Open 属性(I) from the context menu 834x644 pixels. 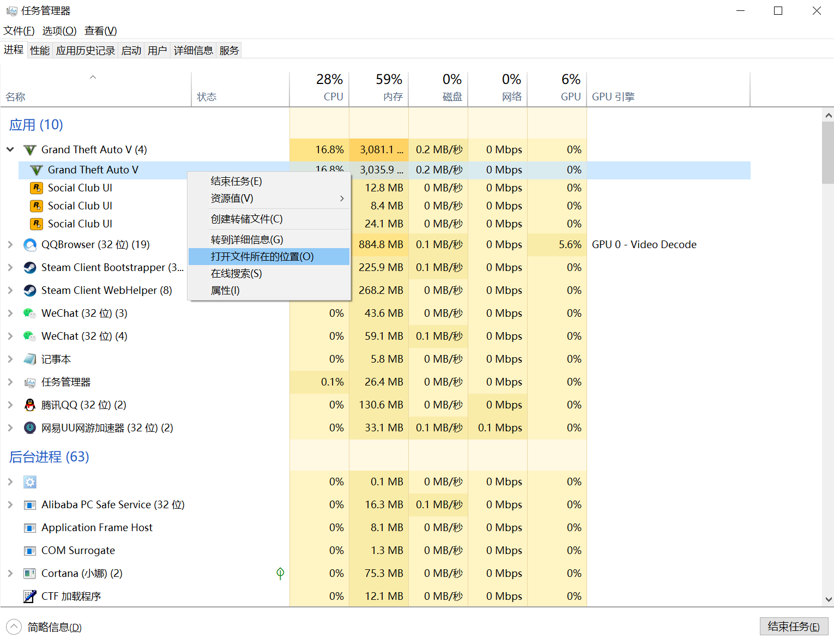(269, 291)
